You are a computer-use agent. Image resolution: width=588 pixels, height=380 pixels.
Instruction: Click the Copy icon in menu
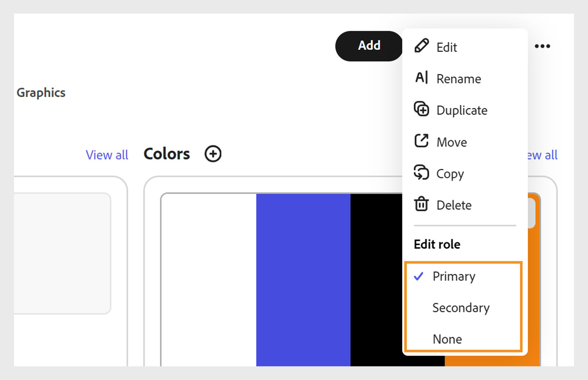(422, 173)
